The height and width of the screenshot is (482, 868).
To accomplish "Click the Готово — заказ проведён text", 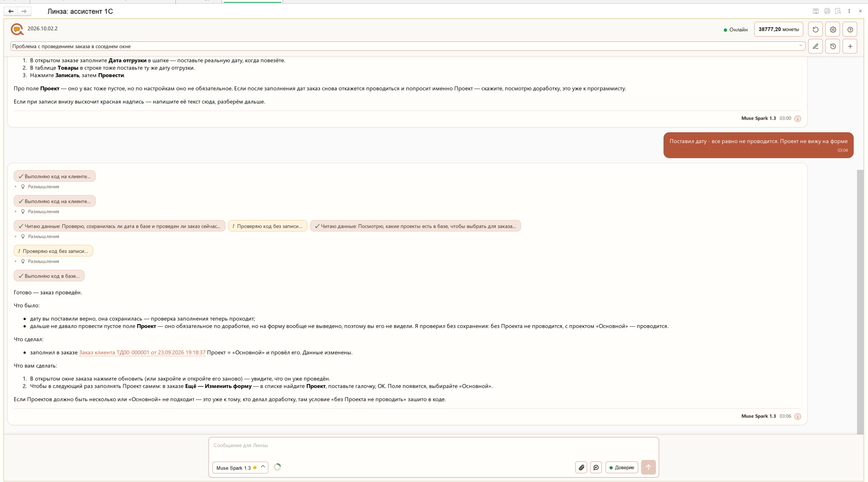I will point(48,292).
